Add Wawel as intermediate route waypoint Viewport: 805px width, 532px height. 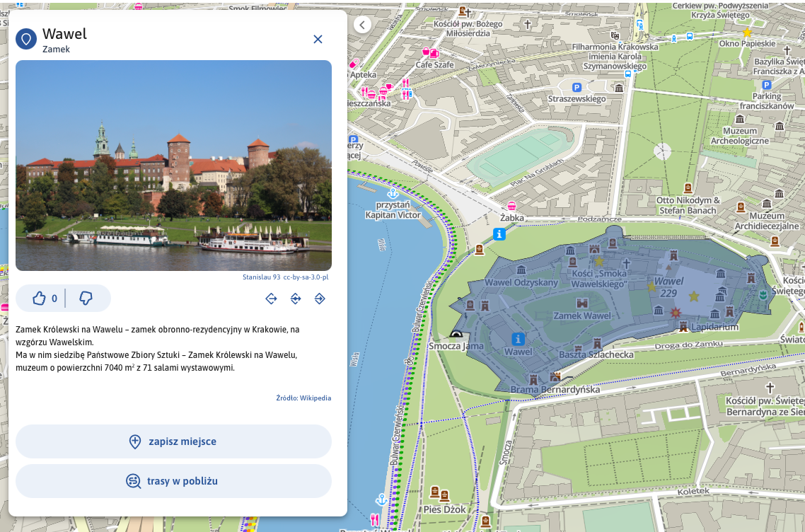click(296, 299)
